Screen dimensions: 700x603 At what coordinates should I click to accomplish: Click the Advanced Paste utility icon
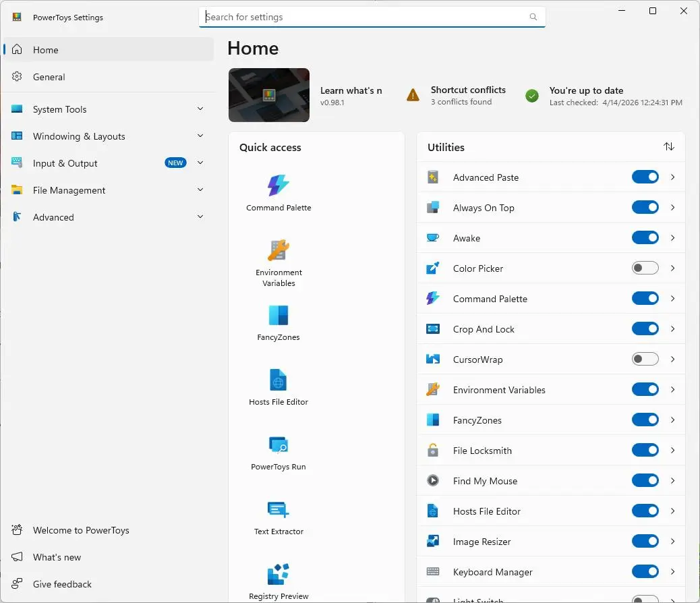coord(432,177)
